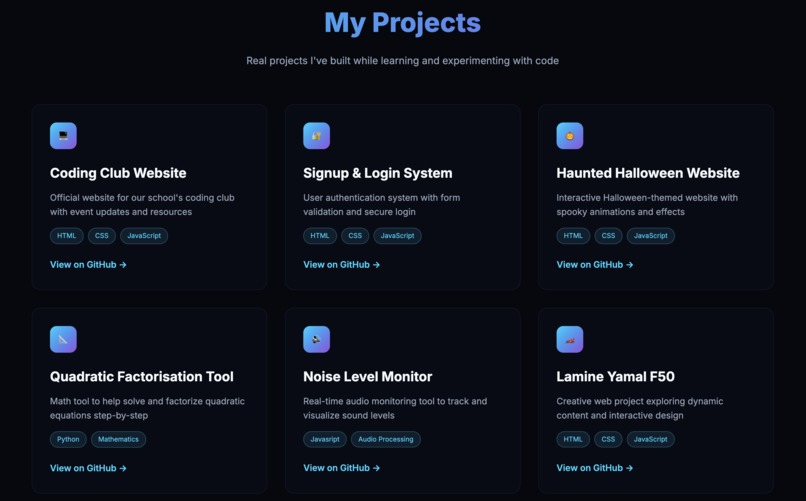Viewport: 806px width, 501px height.
Task: Click the CSS tag on Signup & Login System
Action: pos(355,236)
